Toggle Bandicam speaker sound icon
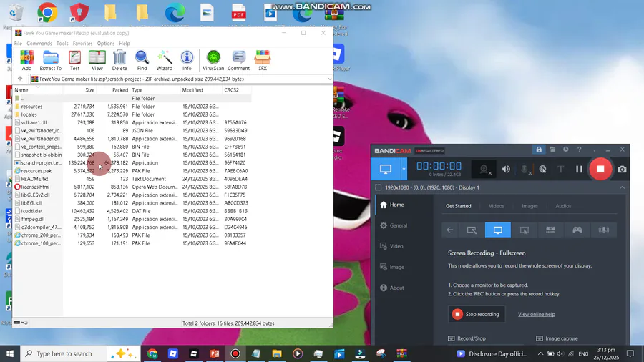The image size is (644, 362). tap(506, 169)
